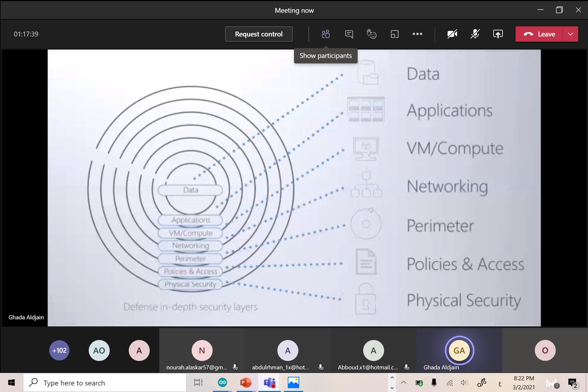Viewport: 588px width, 392px height.
Task: Open the More actions ellipsis menu
Action: tap(417, 34)
